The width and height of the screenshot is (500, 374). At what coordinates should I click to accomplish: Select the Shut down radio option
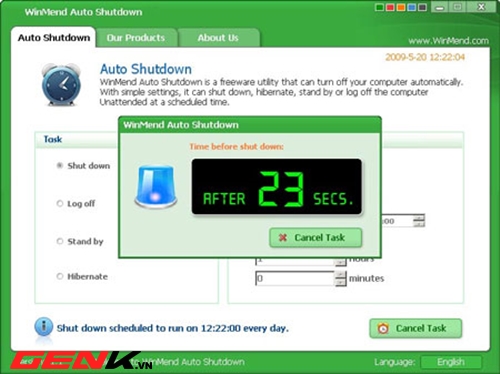coord(60,165)
